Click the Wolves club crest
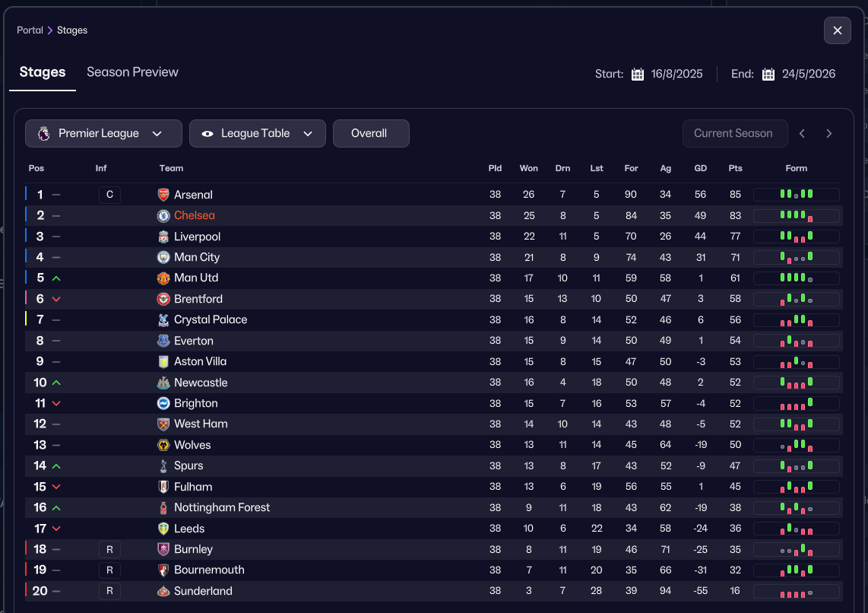868x613 pixels. (x=163, y=445)
